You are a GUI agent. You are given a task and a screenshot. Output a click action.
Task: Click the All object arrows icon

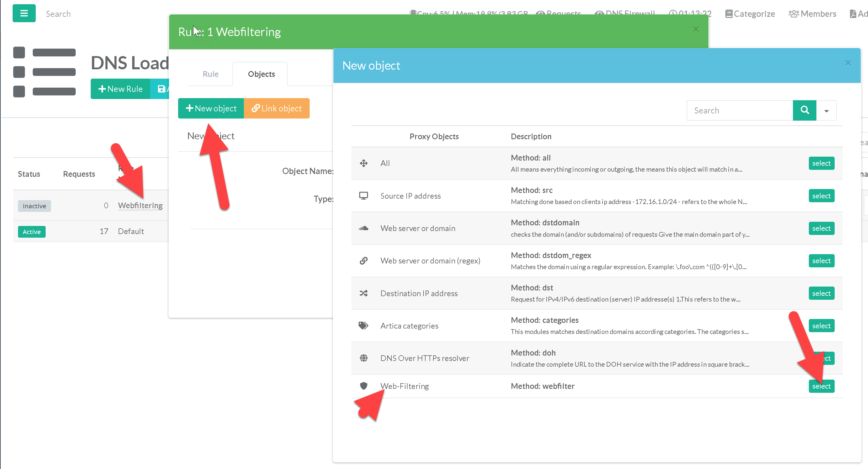(x=364, y=163)
